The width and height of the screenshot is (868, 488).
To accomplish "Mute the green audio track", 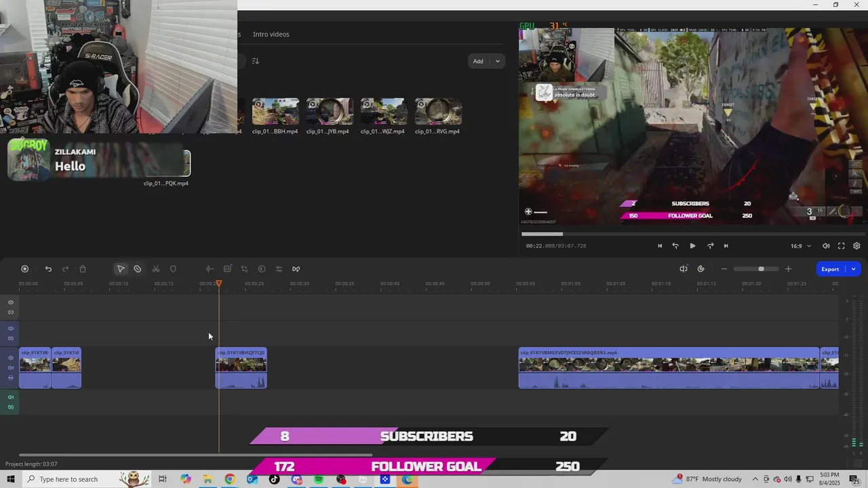I will coord(11,397).
